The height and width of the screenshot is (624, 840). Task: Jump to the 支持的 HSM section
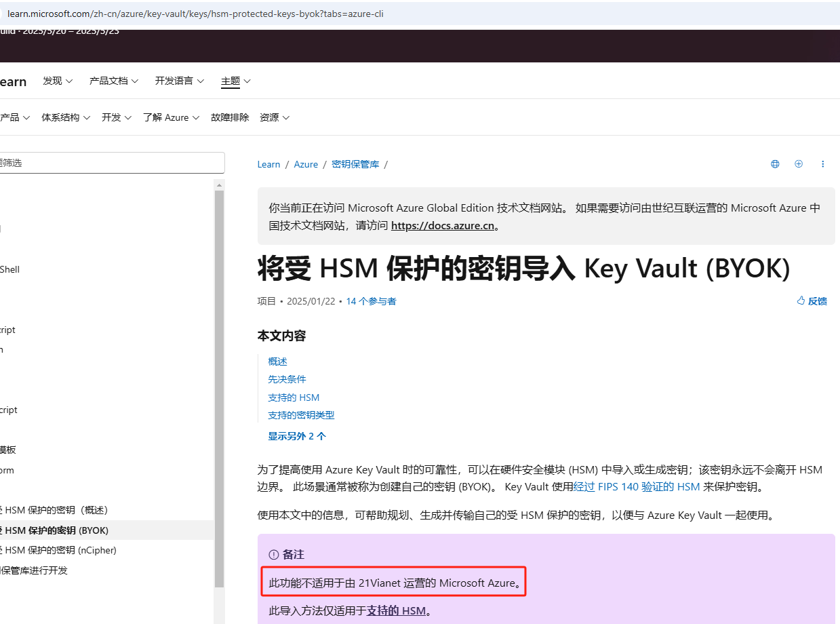294,397
